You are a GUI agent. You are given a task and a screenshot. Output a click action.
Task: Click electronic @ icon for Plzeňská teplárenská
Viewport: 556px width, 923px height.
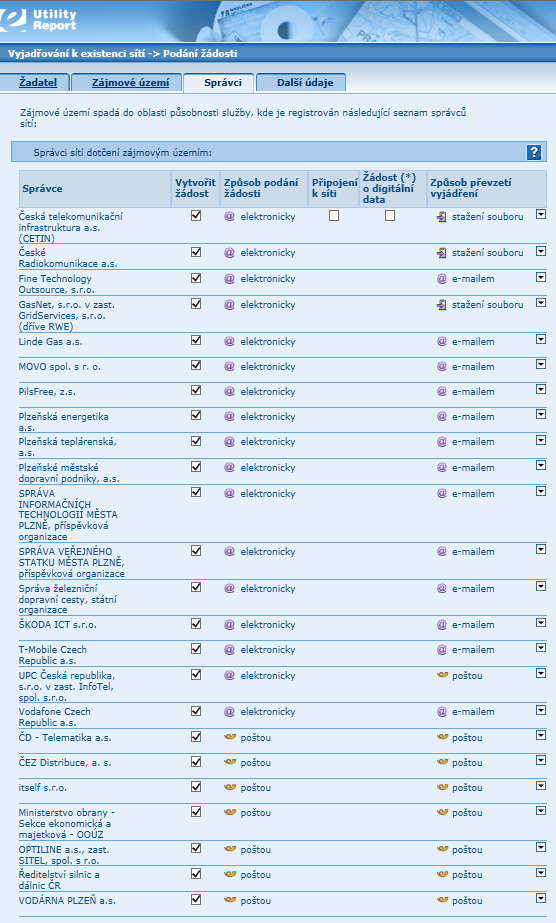[x=229, y=441]
